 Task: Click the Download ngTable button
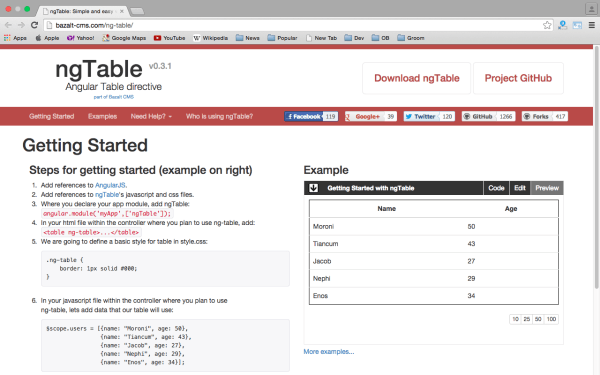[417, 78]
